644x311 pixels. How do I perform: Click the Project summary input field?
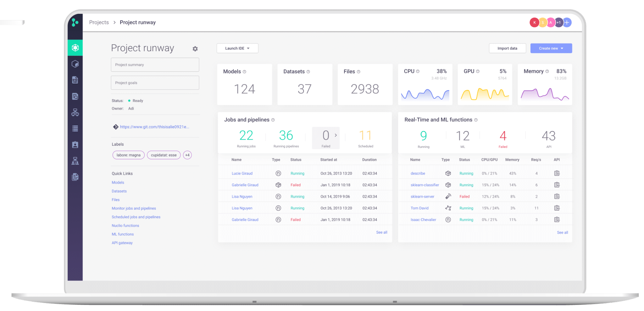click(155, 65)
